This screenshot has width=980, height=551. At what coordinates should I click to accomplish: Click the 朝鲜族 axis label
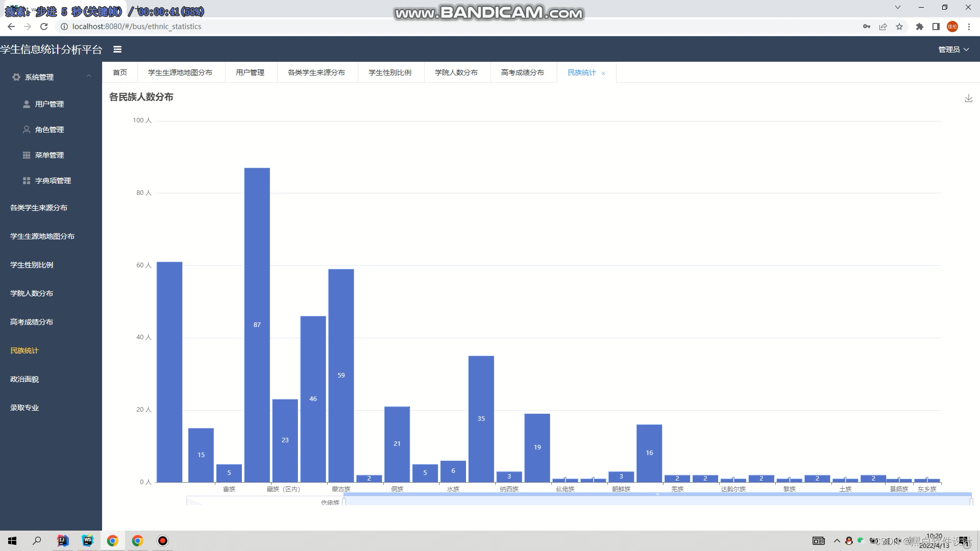(x=621, y=489)
